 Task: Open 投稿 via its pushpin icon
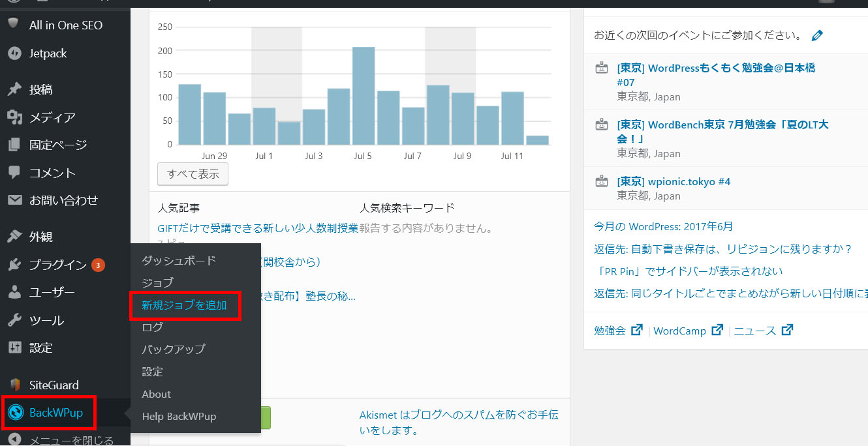click(14, 89)
